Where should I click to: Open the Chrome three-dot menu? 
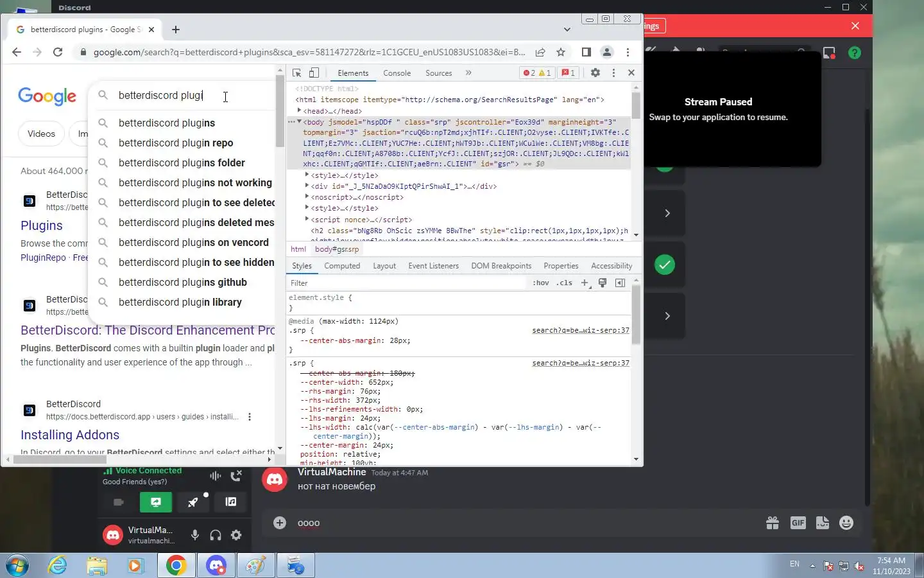[628, 52]
